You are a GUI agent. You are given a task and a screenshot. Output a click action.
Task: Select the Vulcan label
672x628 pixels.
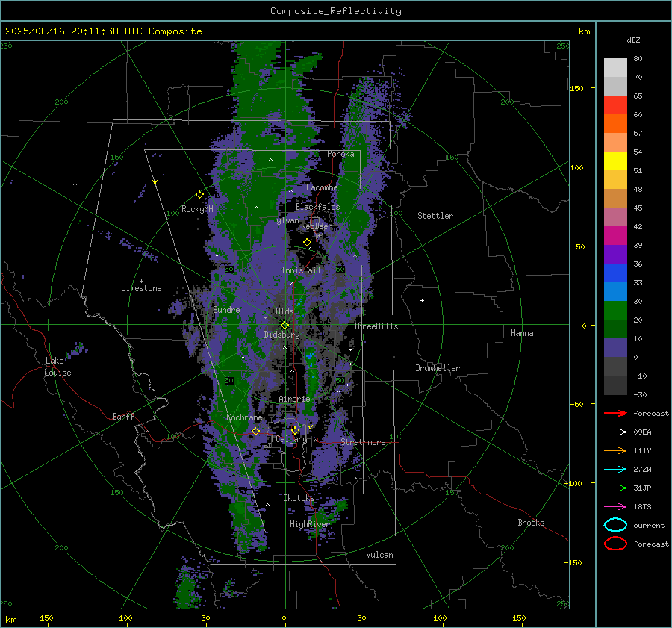pos(379,555)
